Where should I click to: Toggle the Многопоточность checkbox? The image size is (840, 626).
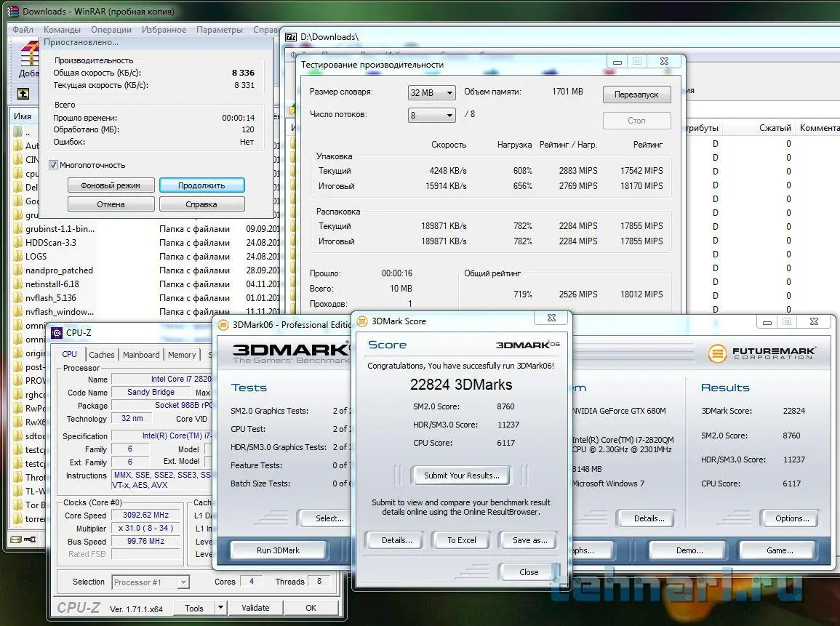coord(53,165)
